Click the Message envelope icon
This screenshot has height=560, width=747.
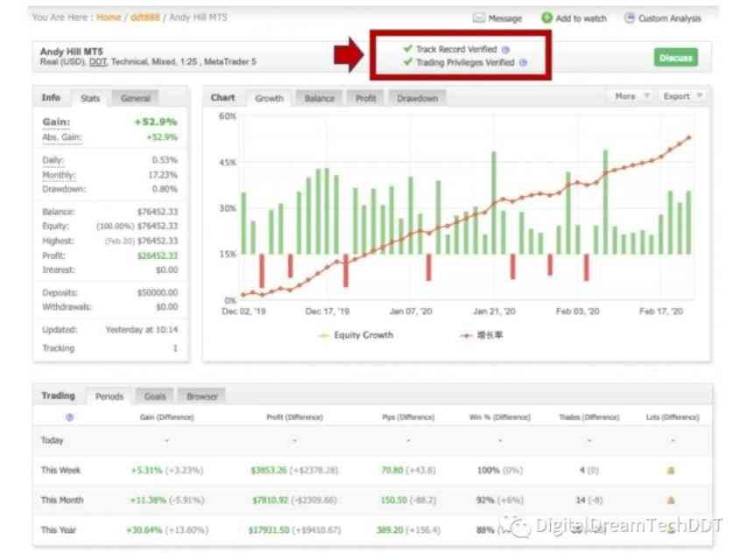point(479,17)
